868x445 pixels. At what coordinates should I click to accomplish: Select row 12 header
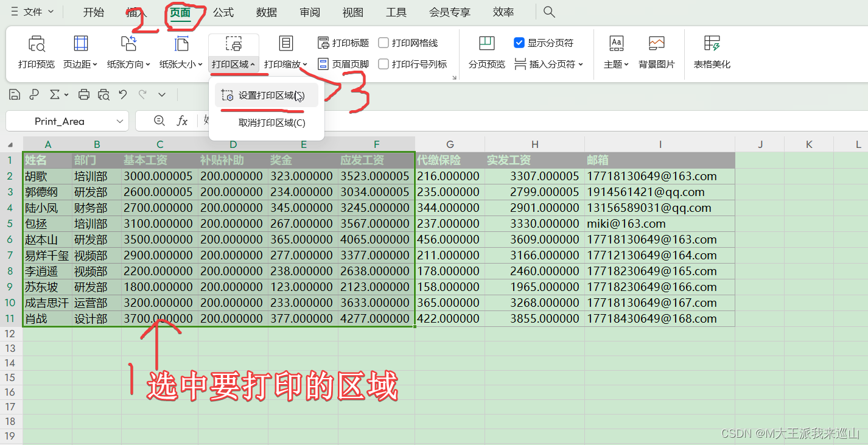click(x=10, y=334)
